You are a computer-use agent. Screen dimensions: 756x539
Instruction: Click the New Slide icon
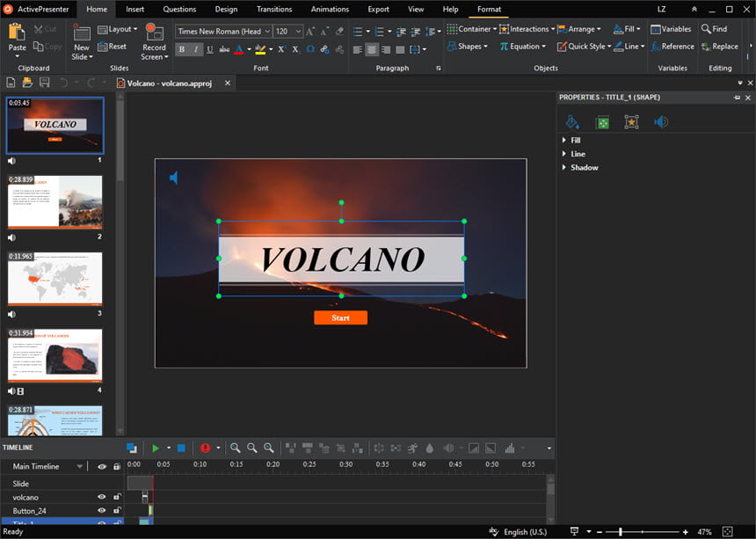[82, 33]
